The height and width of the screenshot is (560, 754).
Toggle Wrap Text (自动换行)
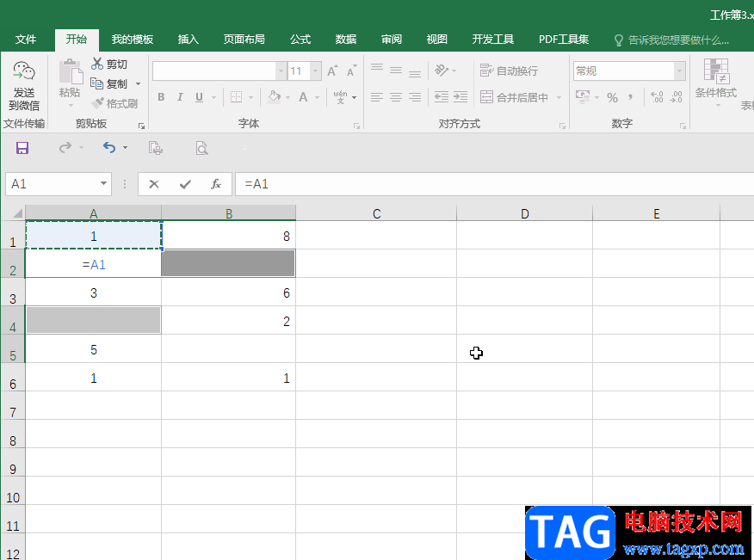click(x=509, y=71)
